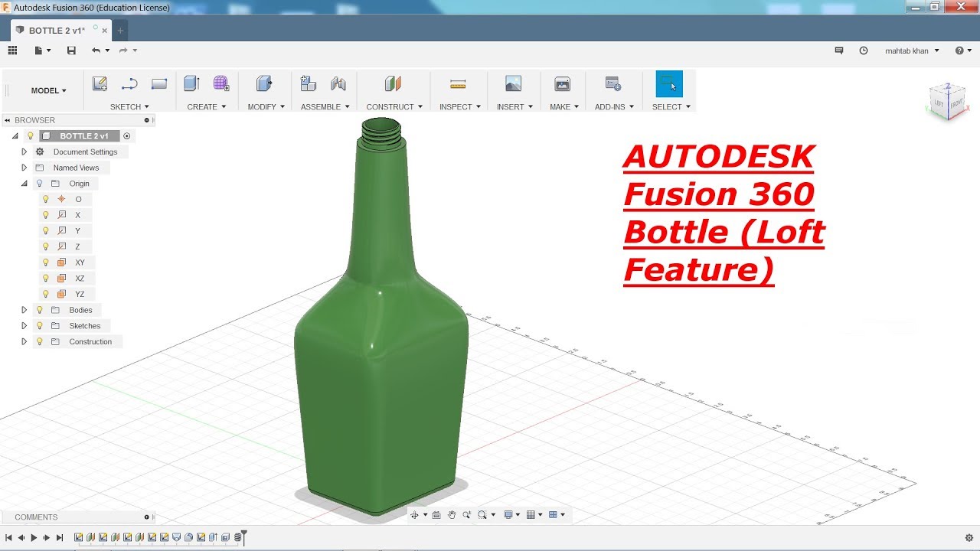Click the Create Form sculpt icon

pos(221,84)
